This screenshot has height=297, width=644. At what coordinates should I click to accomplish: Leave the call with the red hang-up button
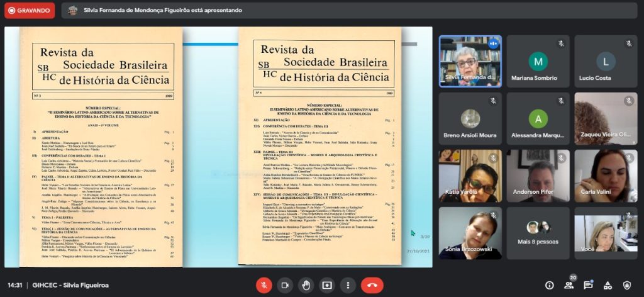point(372,285)
